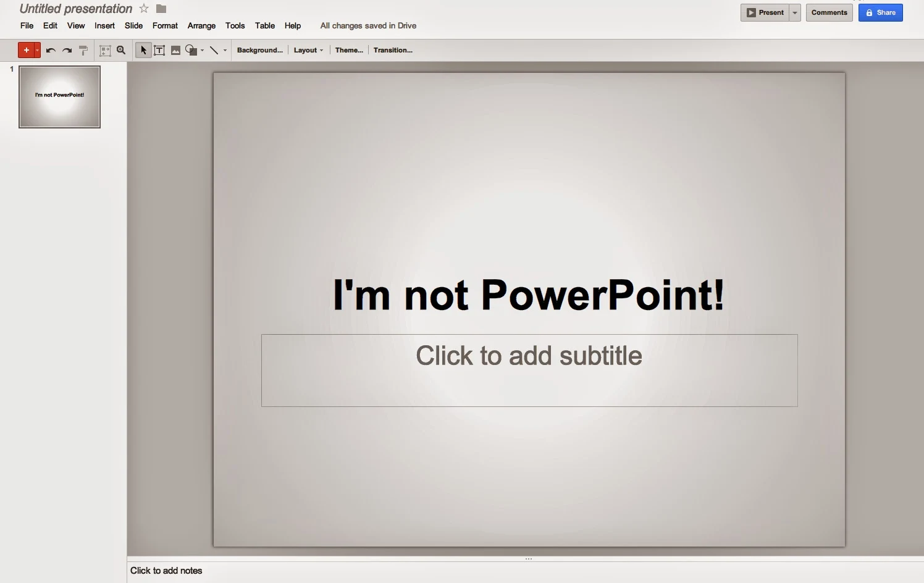This screenshot has width=924, height=583.
Task: Open the View menu
Action: (76, 26)
